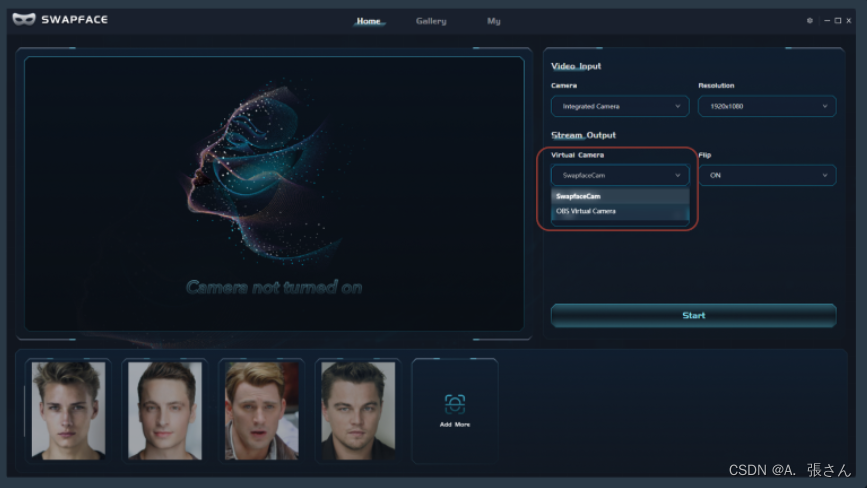Click the Add More face card
The width and height of the screenshot is (867, 488).
coord(455,410)
